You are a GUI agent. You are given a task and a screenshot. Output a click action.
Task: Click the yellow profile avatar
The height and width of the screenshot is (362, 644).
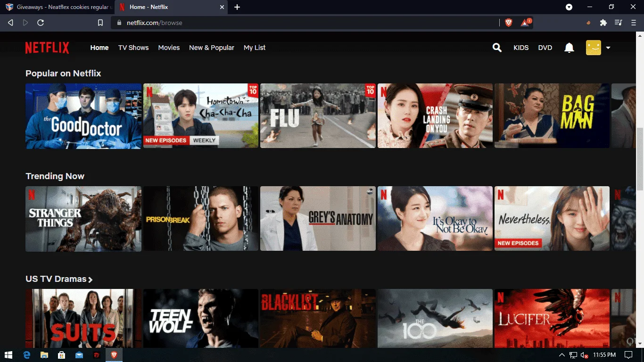pos(594,48)
